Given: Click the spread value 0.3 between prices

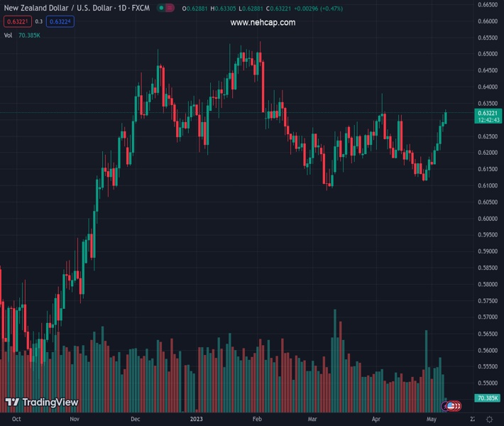Looking at the screenshot, I should click(x=39, y=21).
